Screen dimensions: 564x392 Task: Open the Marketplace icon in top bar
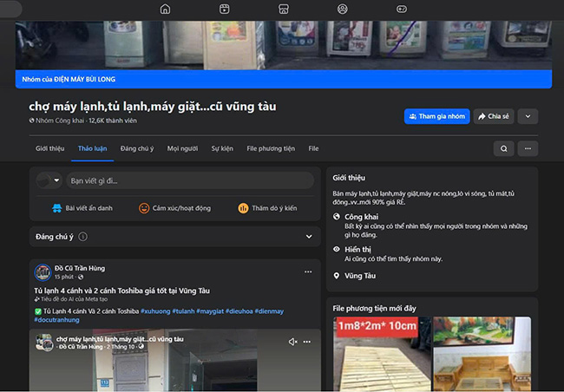coord(284,9)
